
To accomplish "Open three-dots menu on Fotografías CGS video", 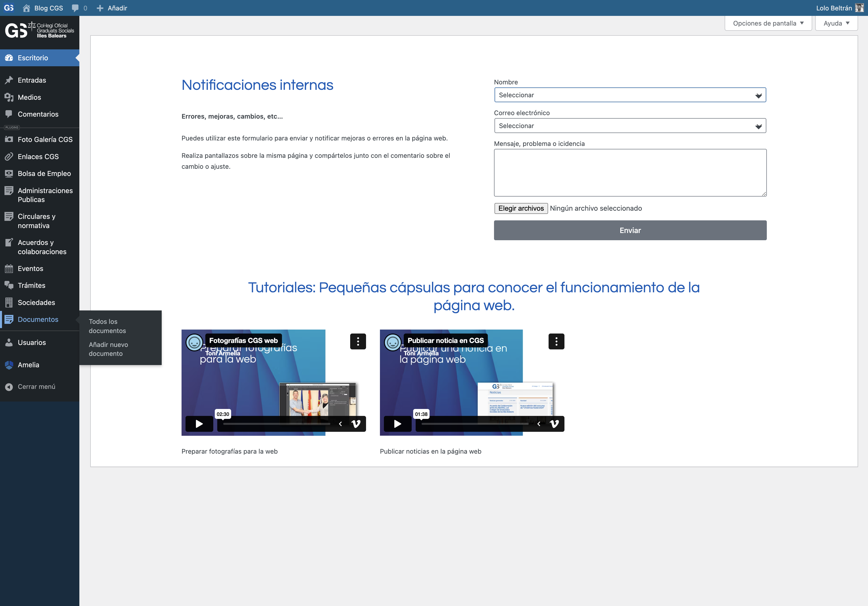I will coord(358,341).
